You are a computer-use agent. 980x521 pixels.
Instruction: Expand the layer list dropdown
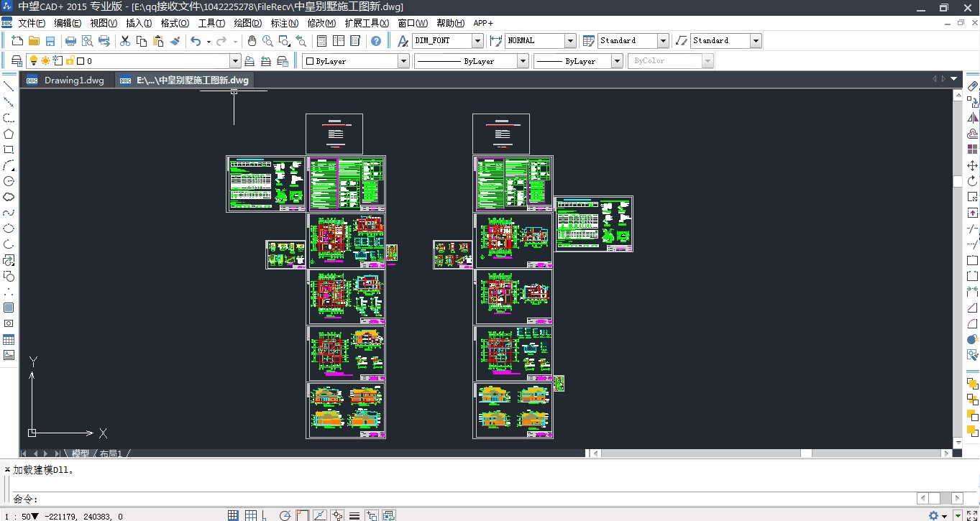pos(234,62)
